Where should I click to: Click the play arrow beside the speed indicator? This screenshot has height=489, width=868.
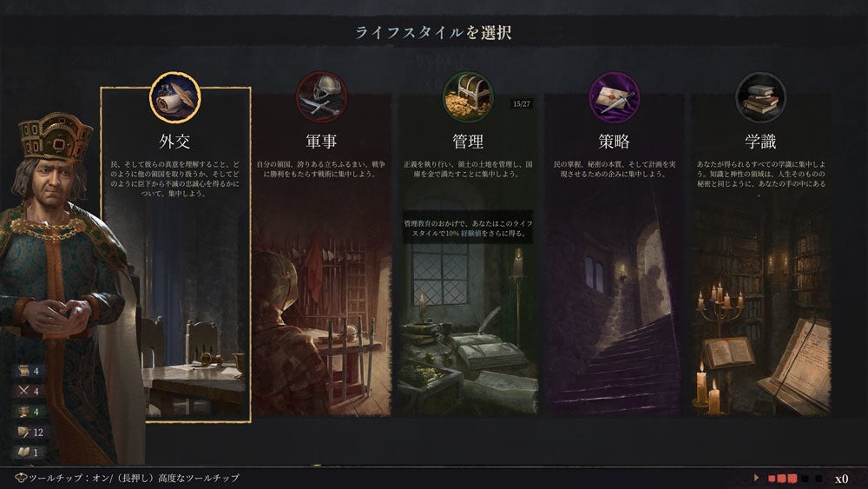[756, 478]
